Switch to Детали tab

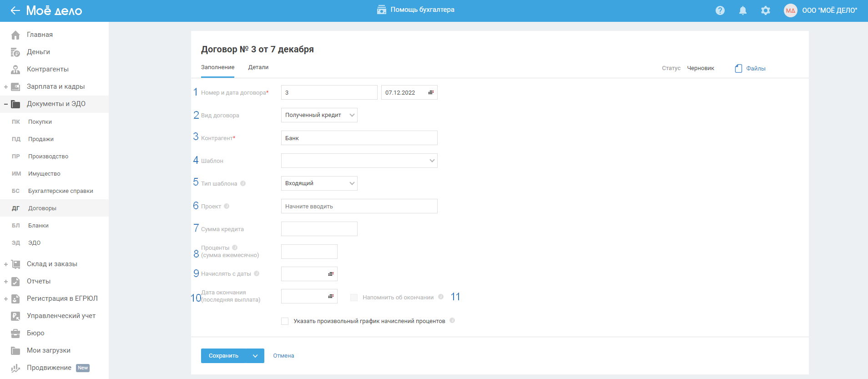[258, 67]
